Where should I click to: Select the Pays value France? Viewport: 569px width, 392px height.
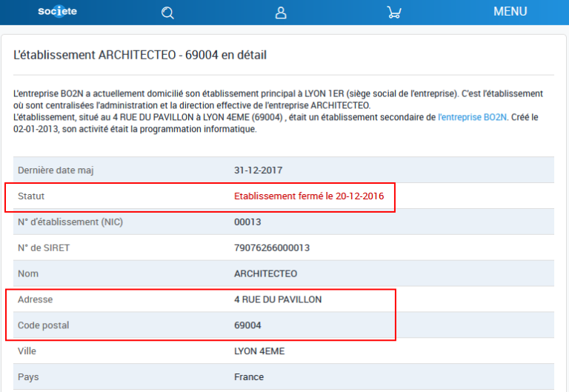[x=249, y=377]
